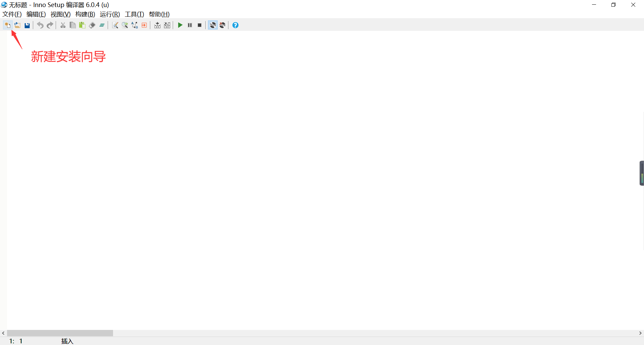644x345 pixels.
Task: Open help with blue question icon
Action: [235, 25]
